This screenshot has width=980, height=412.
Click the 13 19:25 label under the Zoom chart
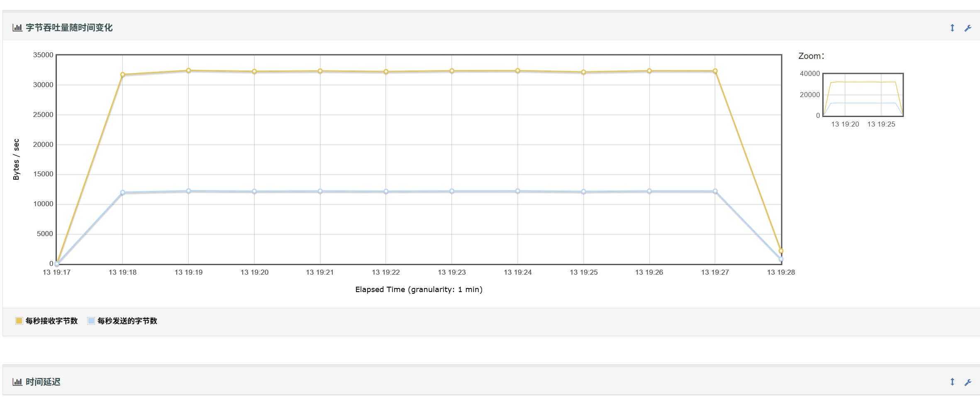pos(881,124)
